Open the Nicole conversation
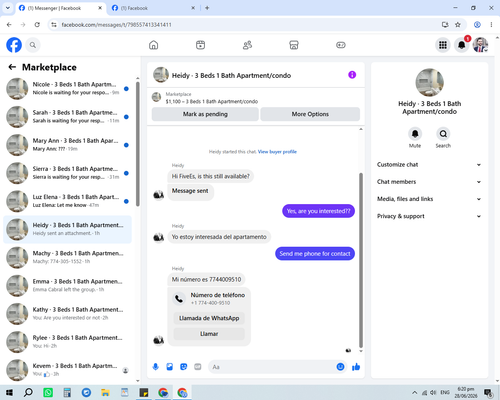 click(x=68, y=89)
